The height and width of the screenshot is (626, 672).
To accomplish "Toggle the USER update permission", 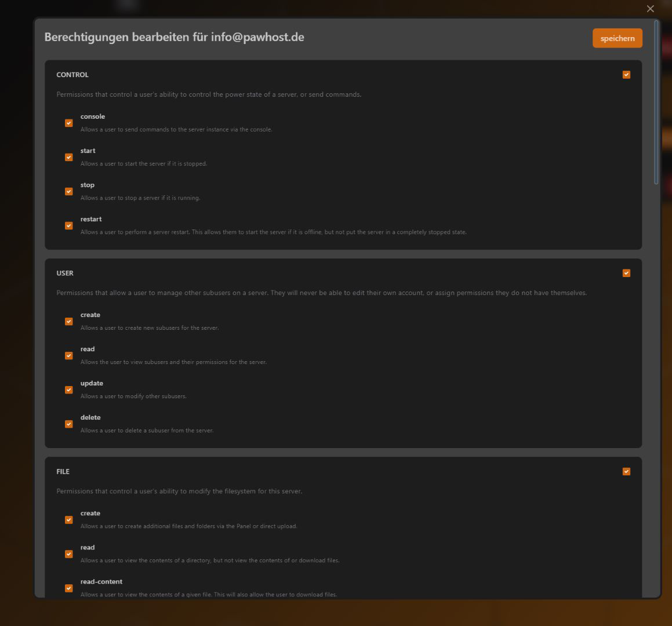I will [x=69, y=390].
